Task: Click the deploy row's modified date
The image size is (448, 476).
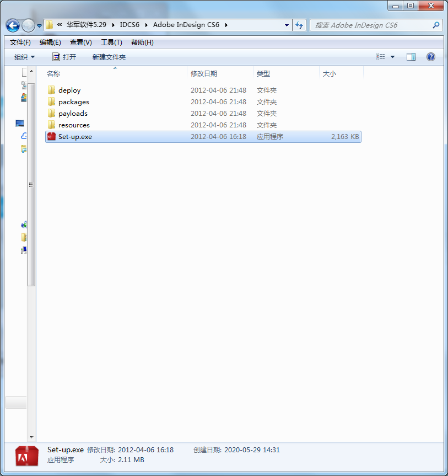Action: click(x=218, y=90)
